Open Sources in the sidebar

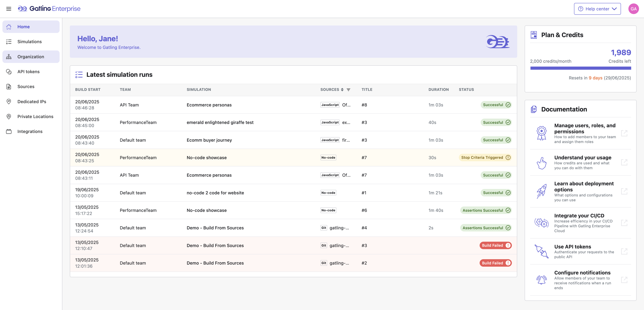pos(31,87)
